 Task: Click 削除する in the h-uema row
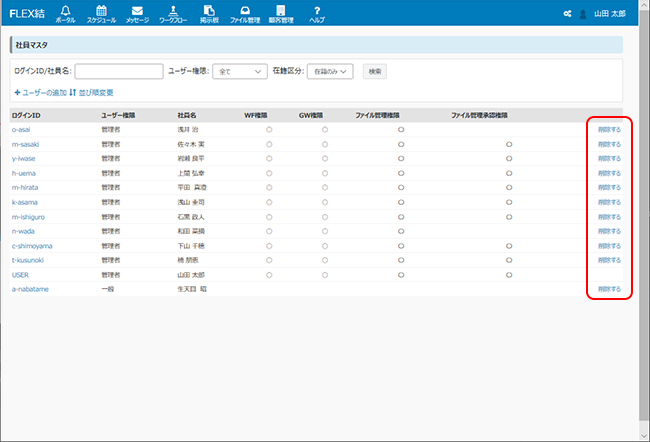(x=609, y=173)
